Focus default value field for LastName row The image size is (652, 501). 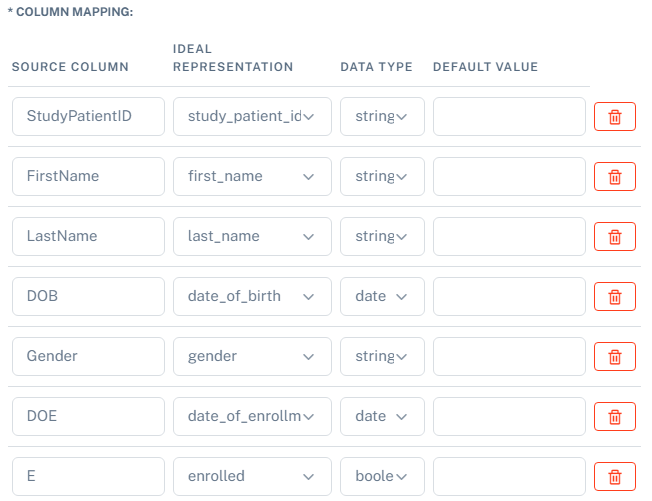[509, 237]
